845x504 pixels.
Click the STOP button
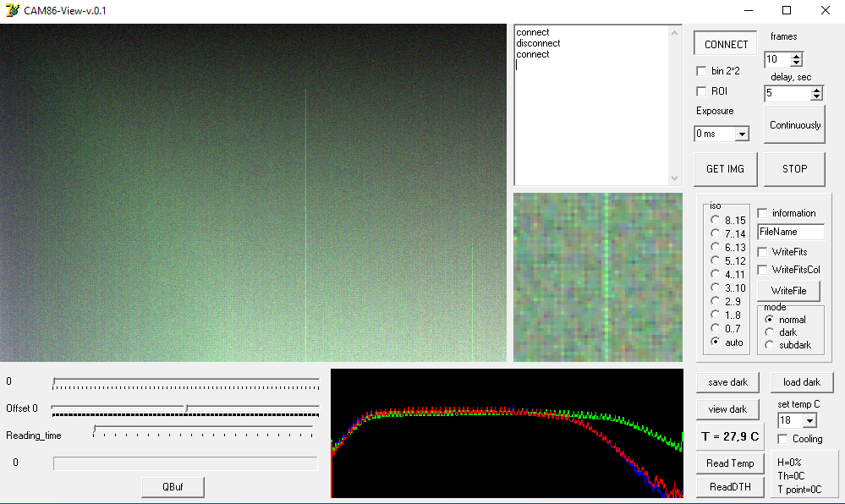[x=795, y=169]
